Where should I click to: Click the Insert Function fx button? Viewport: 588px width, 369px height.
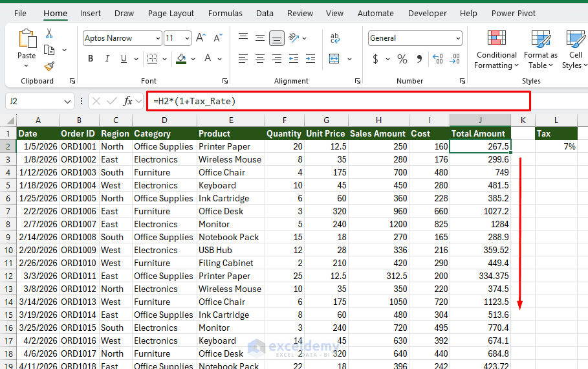(x=127, y=101)
